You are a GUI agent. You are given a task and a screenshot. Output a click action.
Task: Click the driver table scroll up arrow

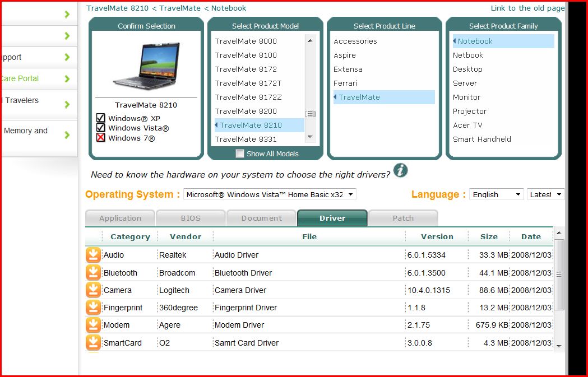559,233
